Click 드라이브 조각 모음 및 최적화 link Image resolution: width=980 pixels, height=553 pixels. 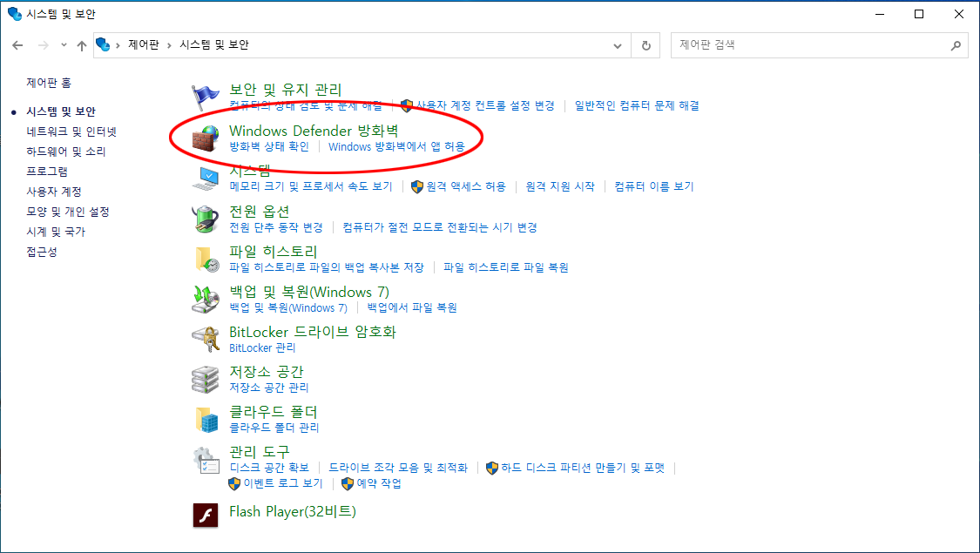point(398,468)
